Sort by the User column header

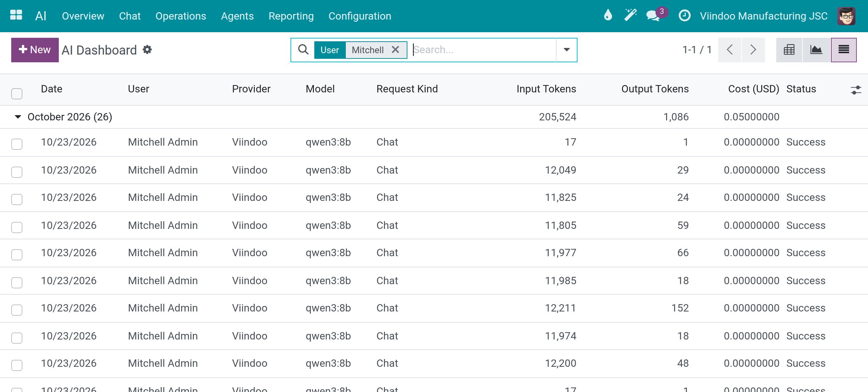(138, 89)
